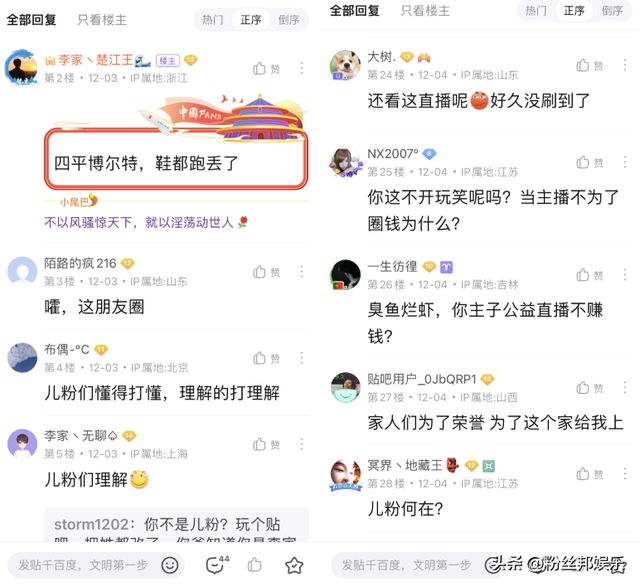Tap the thumbs-up icon in bottom bar
The width and height of the screenshot is (640, 586).
(x=254, y=565)
